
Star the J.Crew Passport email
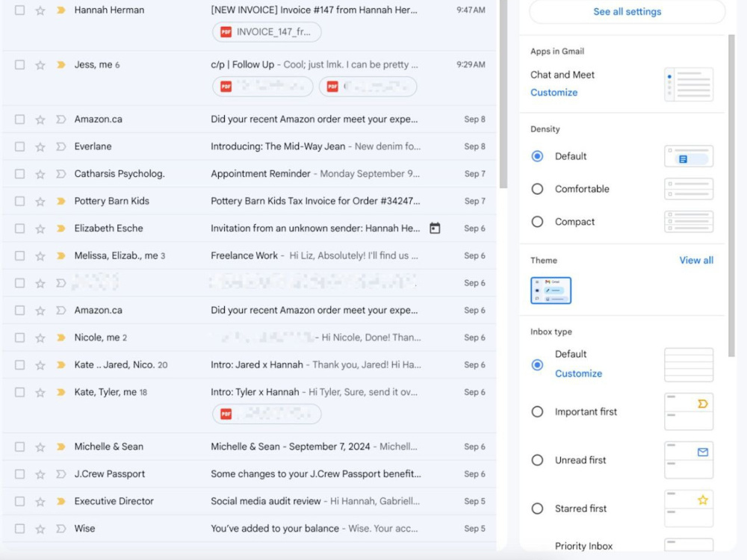click(x=40, y=474)
